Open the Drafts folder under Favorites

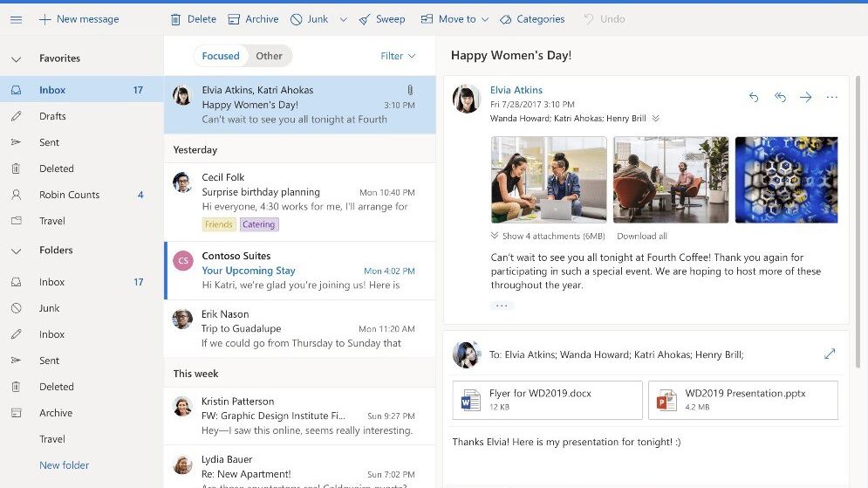(x=52, y=116)
